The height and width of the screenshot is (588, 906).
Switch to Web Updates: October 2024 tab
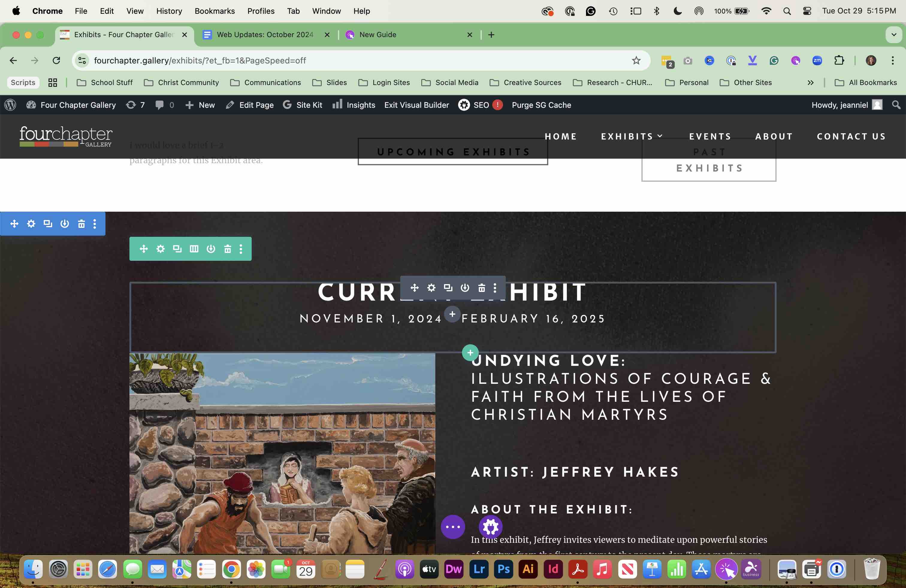pyautogui.click(x=265, y=35)
